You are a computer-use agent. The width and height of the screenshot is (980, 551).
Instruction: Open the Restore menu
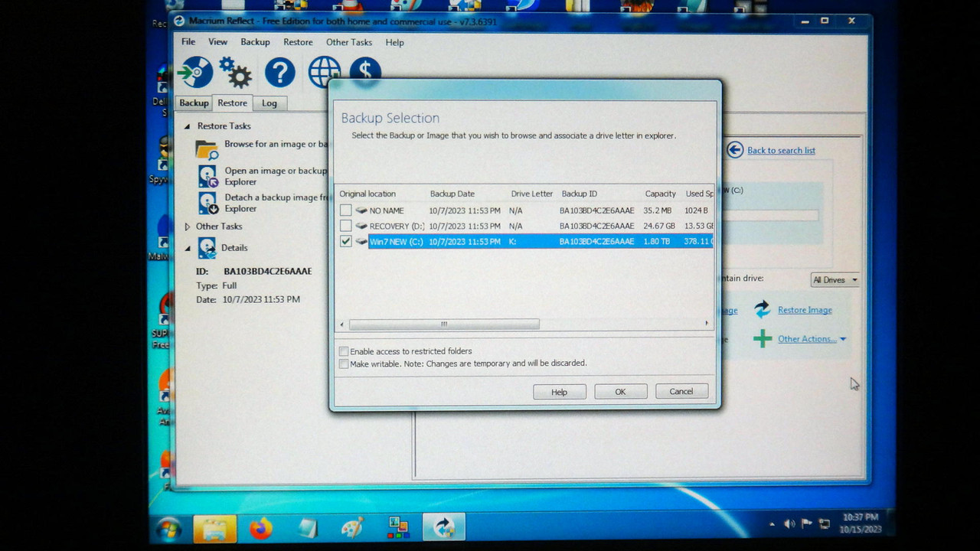click(x=298, y=42)
